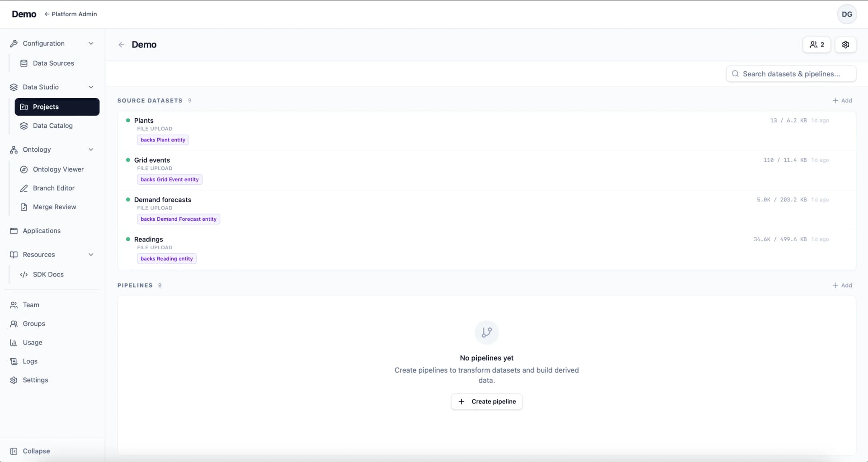Open the Data Catalog

(x=53, y=126)
